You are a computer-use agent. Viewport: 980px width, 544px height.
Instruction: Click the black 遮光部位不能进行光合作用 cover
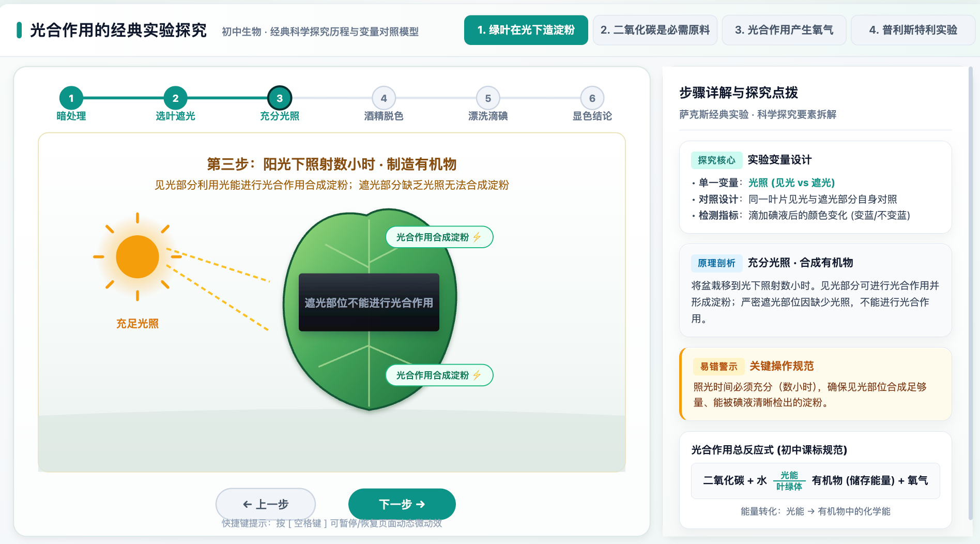tap(369, 303)
